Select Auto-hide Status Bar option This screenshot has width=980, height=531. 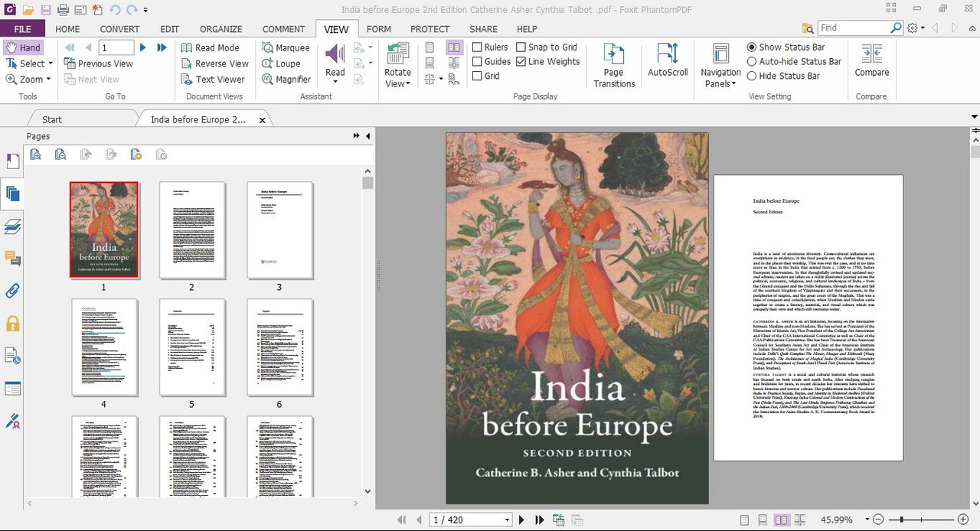point(752,61)
